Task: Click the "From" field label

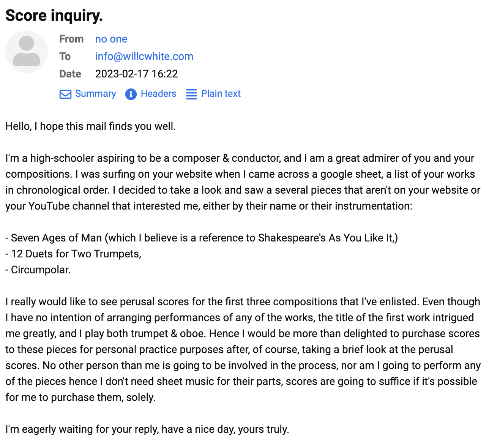Action: click(71, 39)
